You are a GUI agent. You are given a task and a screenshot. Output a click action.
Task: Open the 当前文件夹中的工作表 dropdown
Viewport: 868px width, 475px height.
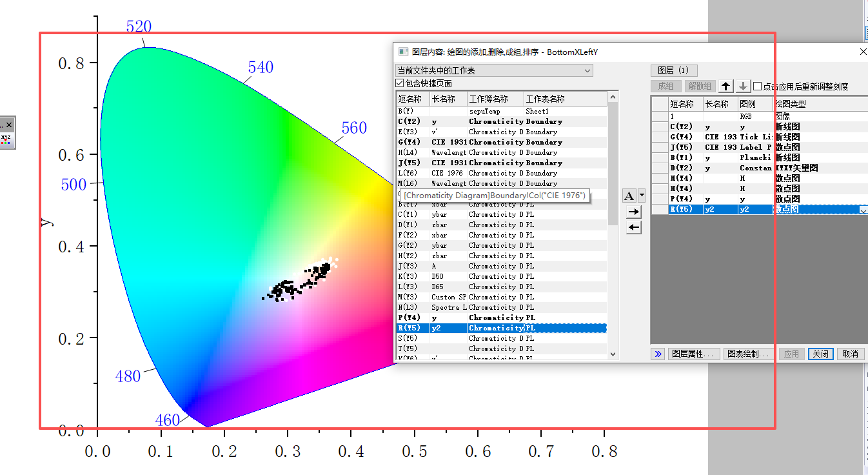pos(587,70)
